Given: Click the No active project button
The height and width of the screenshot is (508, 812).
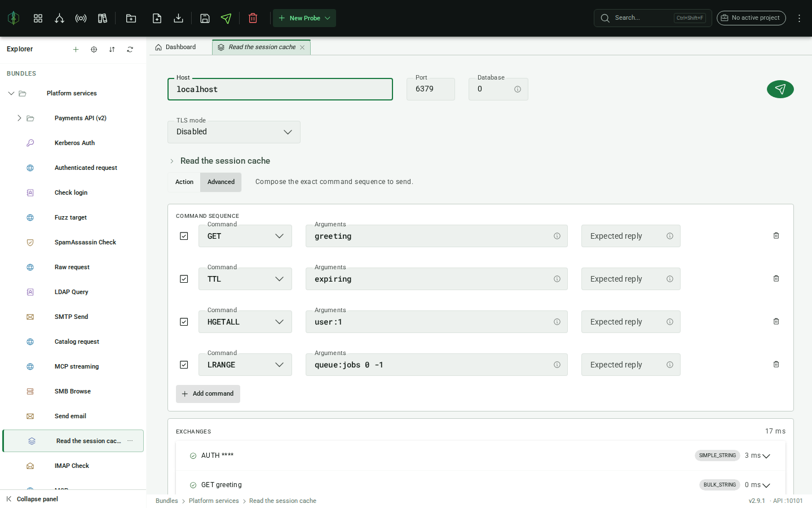Looking at the screenshot, I should coord(751,18).
